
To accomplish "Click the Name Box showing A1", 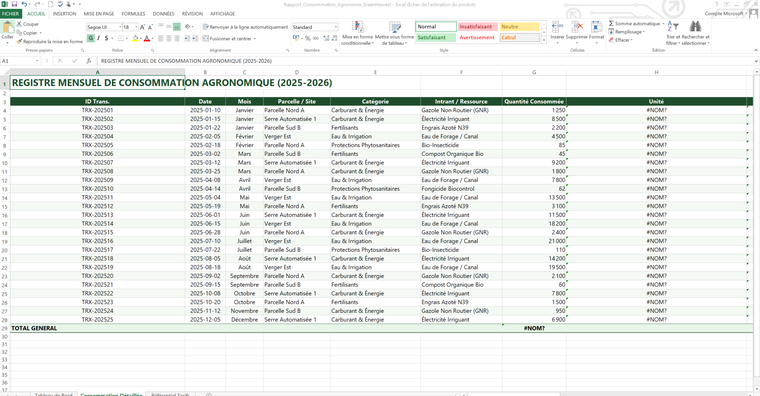I will 19,61.
